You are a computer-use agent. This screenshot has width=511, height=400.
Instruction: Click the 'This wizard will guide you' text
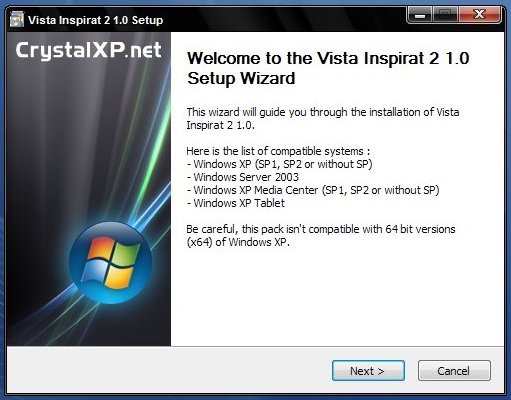(x=323, y=118)
